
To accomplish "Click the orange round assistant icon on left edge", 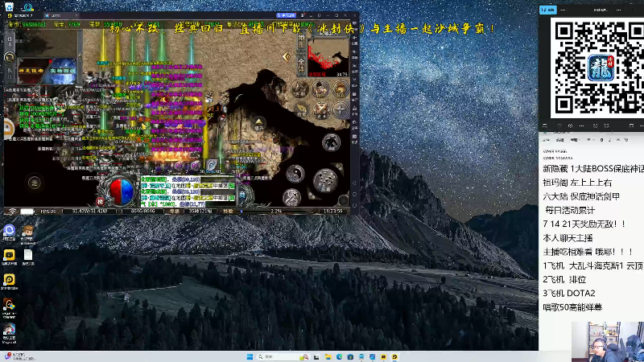I will click(x=8, y=128).
